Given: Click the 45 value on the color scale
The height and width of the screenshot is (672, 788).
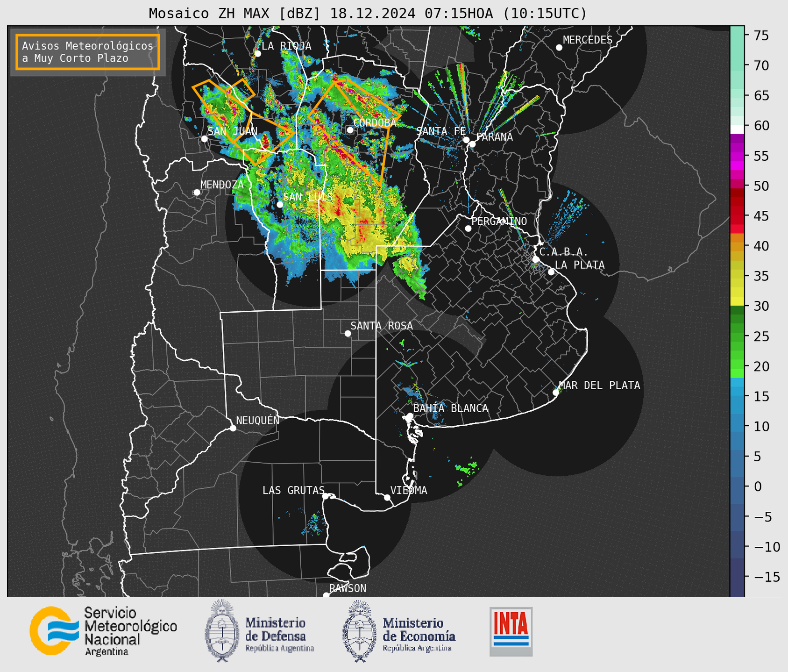Looking at the screenshot, I should (x=761, y=216).
